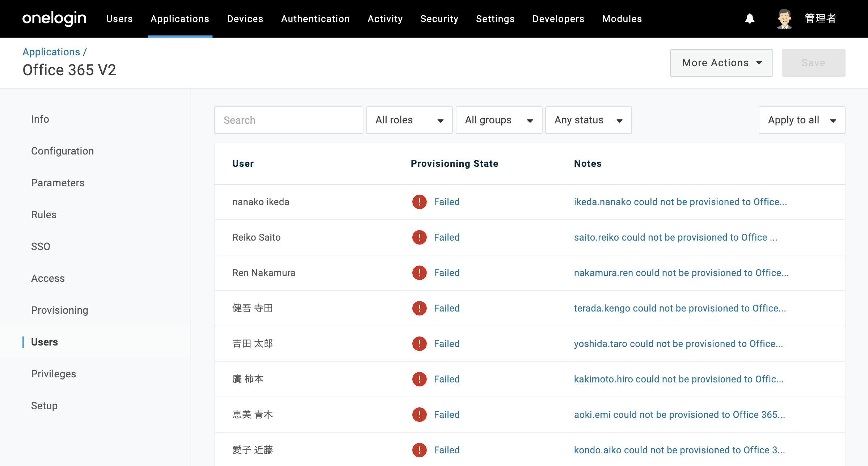Click Failed status for 恵美 青木
868x466 pixels.
pyautogui.click(x=447, y=415)
